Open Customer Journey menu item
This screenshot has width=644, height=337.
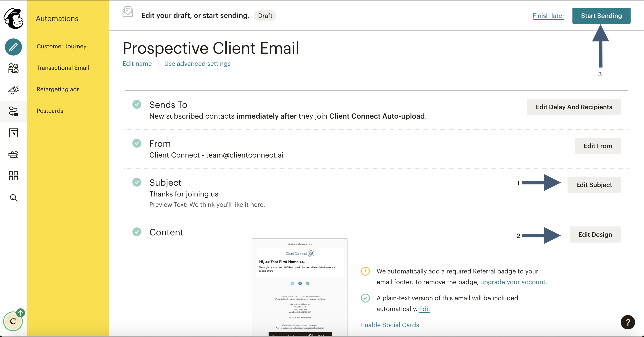61,46
